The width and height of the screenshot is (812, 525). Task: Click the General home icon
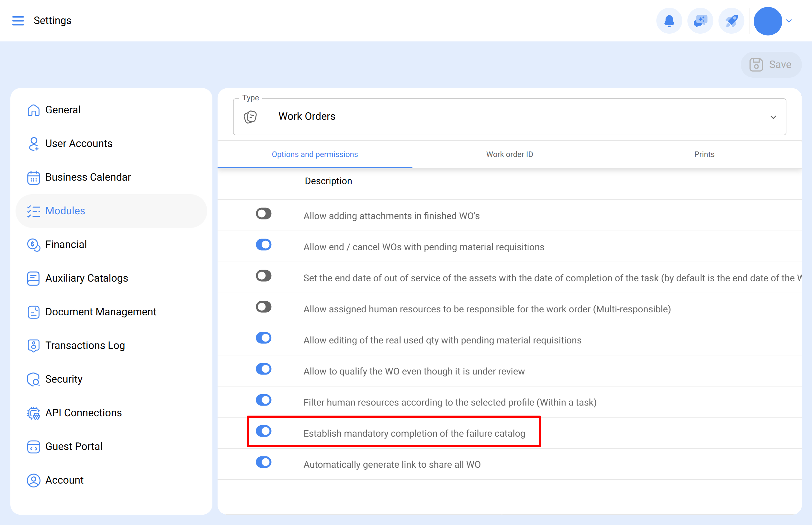(x=33, y=110)
